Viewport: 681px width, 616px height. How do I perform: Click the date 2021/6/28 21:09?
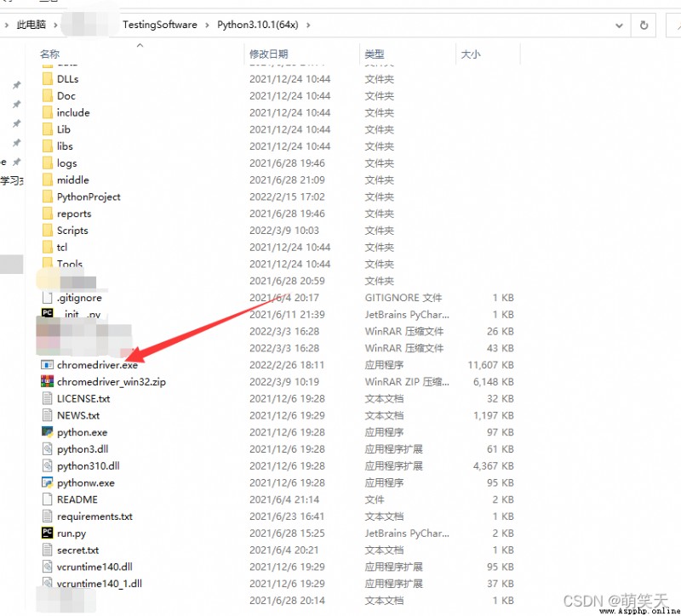pyautogui.click(x=287, y=180)
